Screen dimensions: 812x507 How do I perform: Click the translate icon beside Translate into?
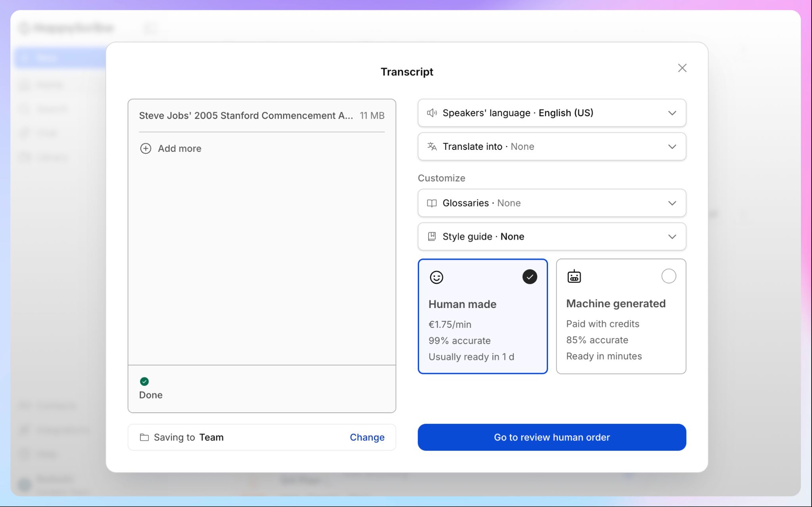432,147
